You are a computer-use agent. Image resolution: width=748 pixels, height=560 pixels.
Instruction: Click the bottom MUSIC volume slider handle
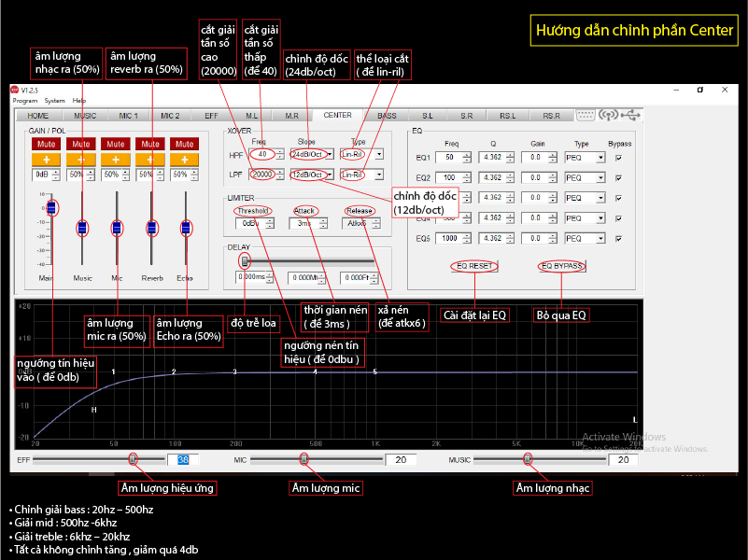527,459
